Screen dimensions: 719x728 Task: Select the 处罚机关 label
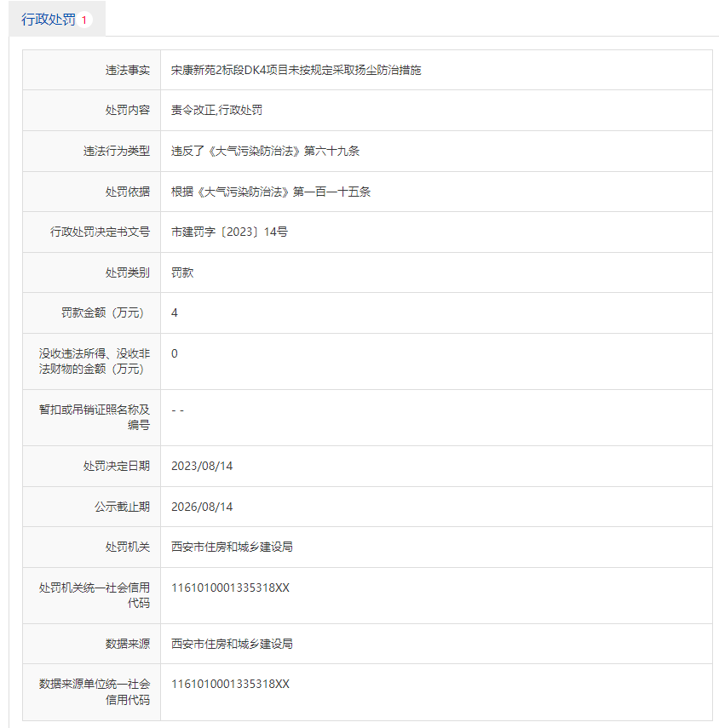(x=127, y=547)
